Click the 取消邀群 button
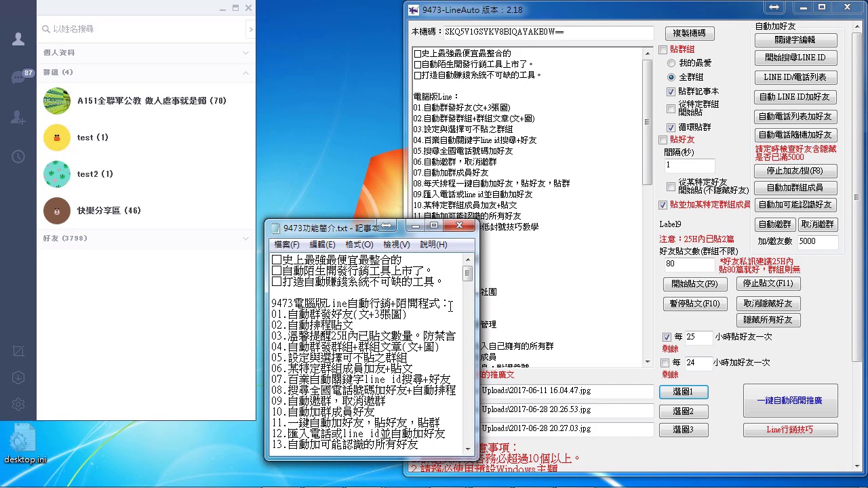 point(817,224)
